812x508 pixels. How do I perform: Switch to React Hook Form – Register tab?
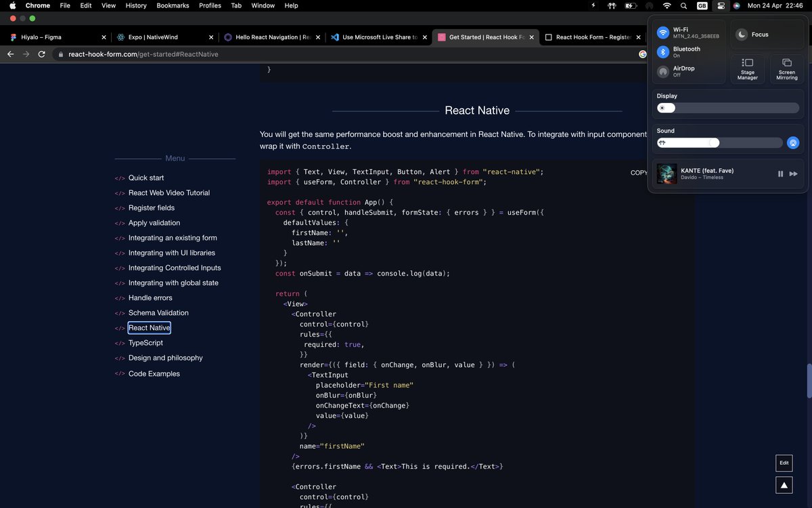593,37
